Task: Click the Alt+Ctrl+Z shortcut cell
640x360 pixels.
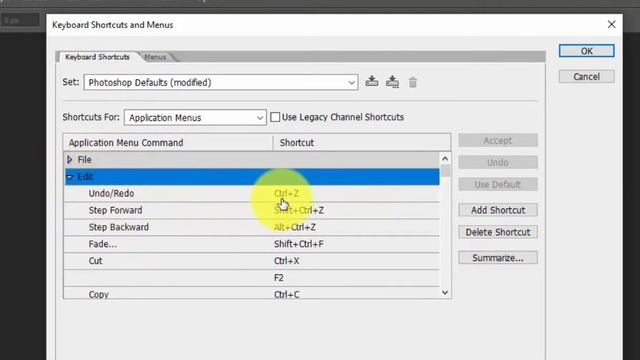Action: [294, 227]
